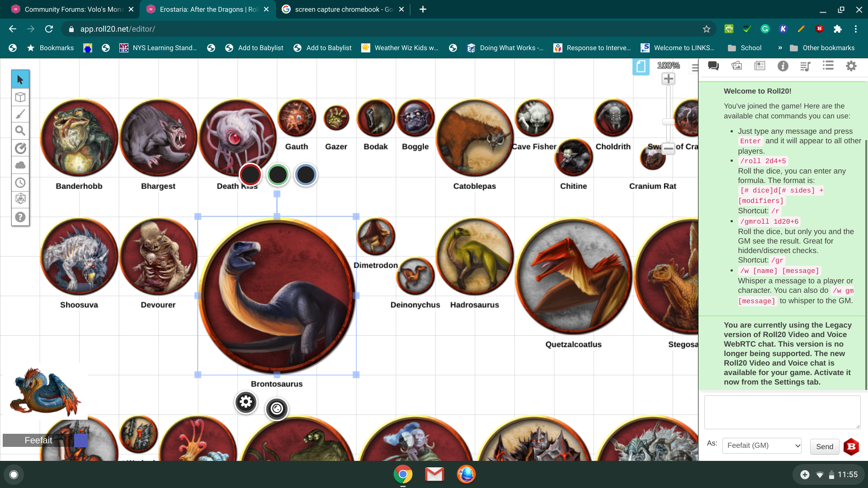Click the blue token bar bubble
868x488 pixels.
[306, 174]
